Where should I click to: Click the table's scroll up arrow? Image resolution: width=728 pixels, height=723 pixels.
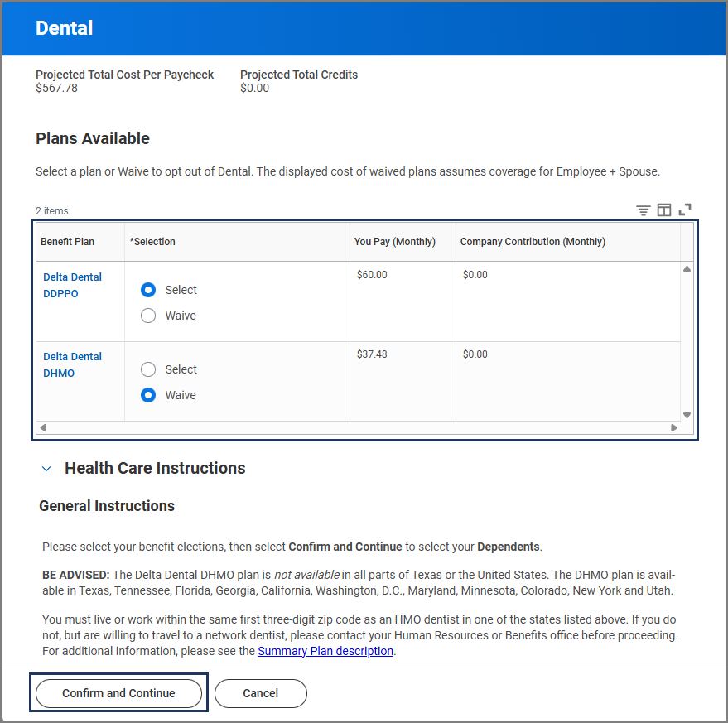click(x=687, y=269)
